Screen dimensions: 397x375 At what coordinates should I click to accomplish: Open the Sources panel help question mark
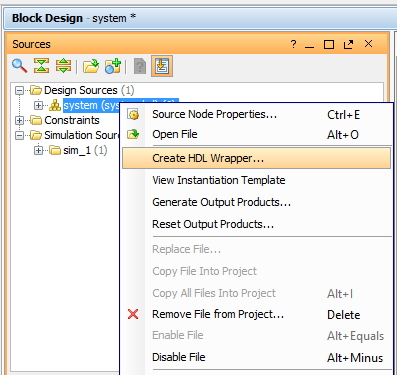(x=293, y=44)
